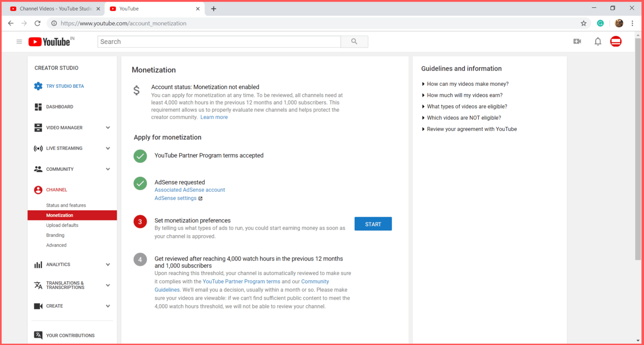
Task: Expand 'What types of videos are eligible?'
Action: pyautogui.click(x=465, y=106)
